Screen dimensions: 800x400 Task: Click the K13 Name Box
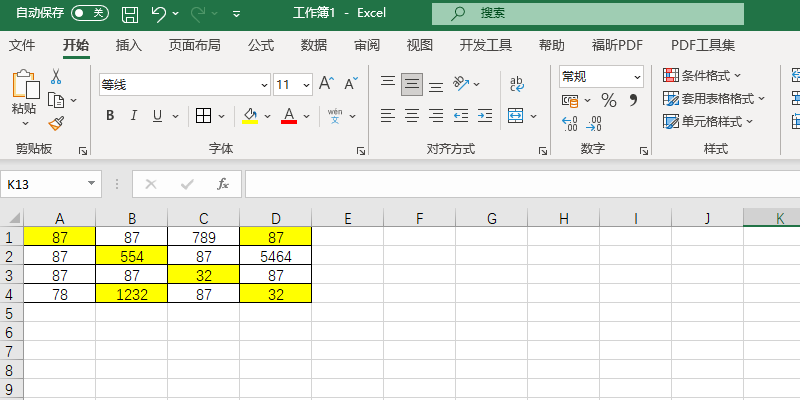coord(51,184)
